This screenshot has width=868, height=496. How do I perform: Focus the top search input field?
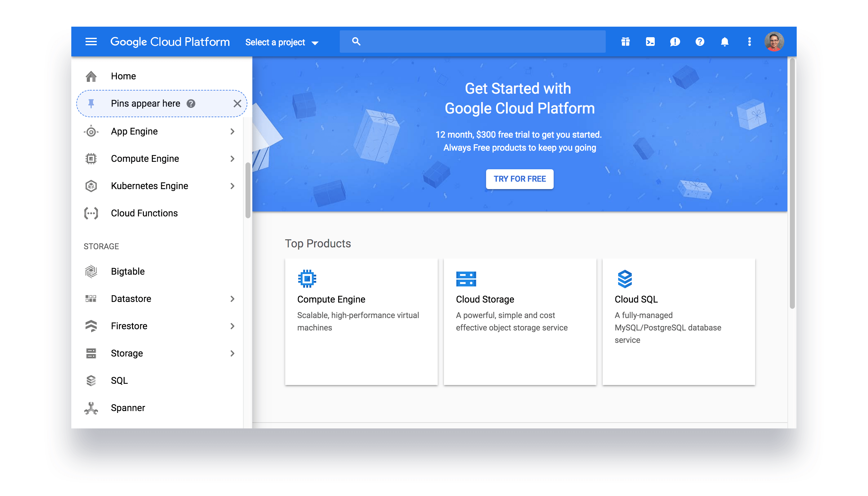[472, 42]
